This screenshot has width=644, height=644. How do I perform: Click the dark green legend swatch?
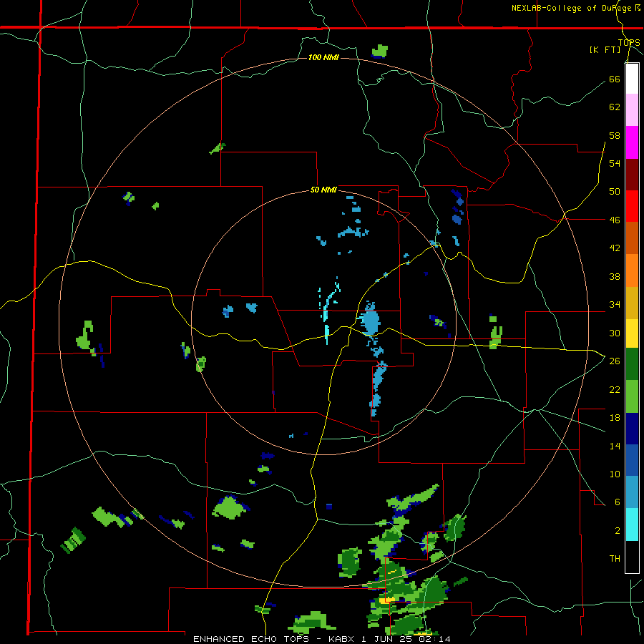[632, 364]
